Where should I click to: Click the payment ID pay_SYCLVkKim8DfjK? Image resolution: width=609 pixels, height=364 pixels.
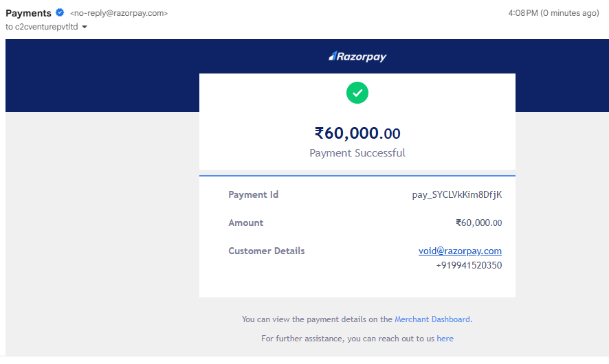point(456,194)
